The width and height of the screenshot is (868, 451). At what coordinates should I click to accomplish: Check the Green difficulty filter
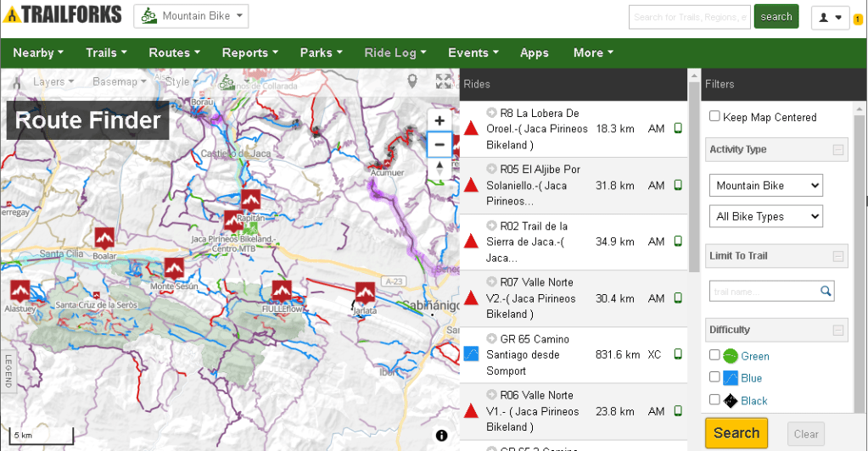[x=714, y=355]
